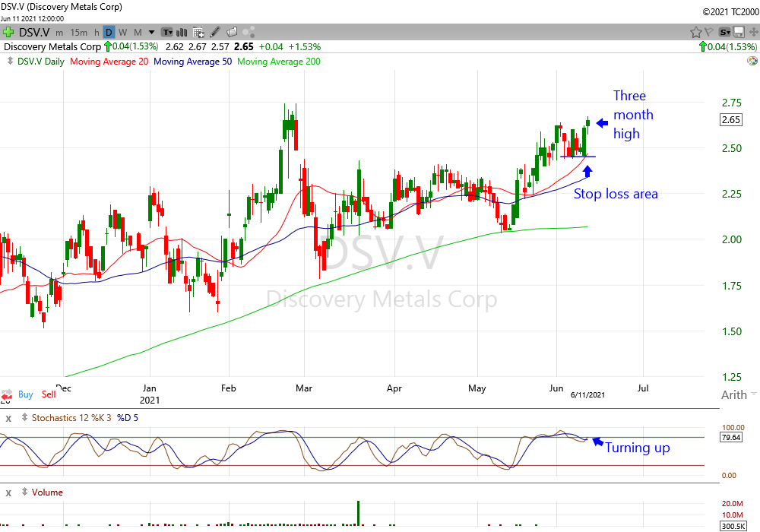Viewport: 760px width, 532px height.
Task: Click the 'Discovery Metals Corp' company name
Action: click(x=52, y=47)
